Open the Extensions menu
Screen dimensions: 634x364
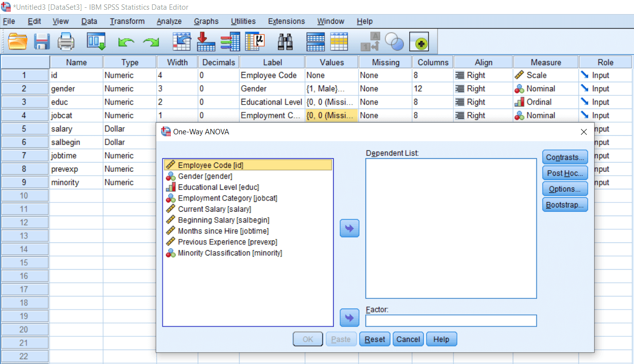point(287,21)
